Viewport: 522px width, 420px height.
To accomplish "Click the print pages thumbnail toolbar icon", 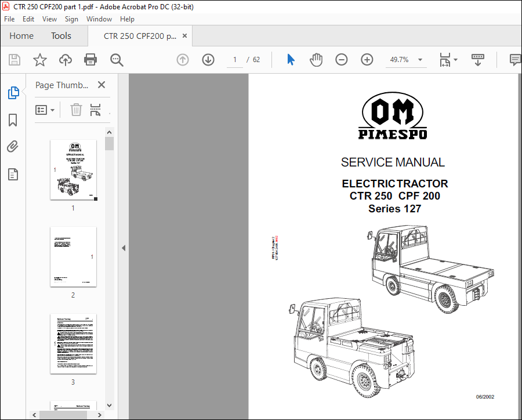I will [96, 110].
